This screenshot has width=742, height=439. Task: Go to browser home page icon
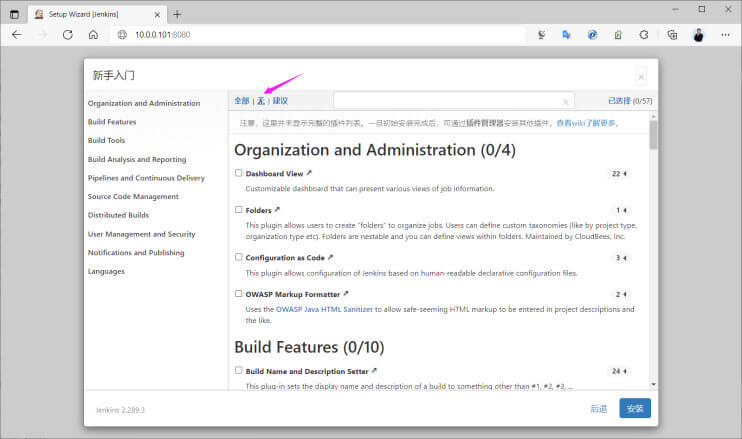tap(93, 35)
